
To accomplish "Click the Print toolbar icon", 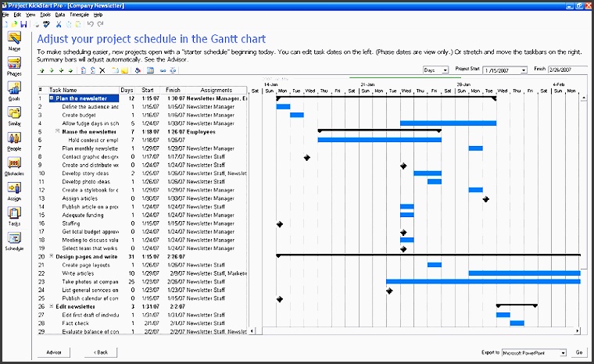I will click(x=37, y=24).
